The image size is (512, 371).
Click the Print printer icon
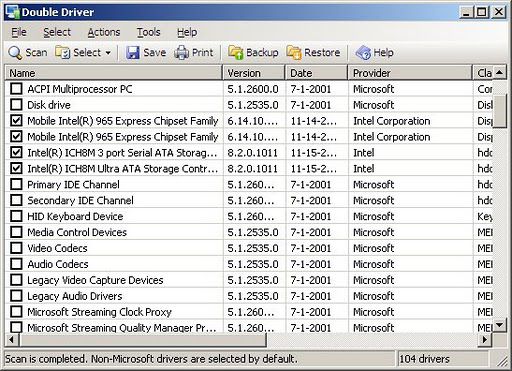[181, 53]
